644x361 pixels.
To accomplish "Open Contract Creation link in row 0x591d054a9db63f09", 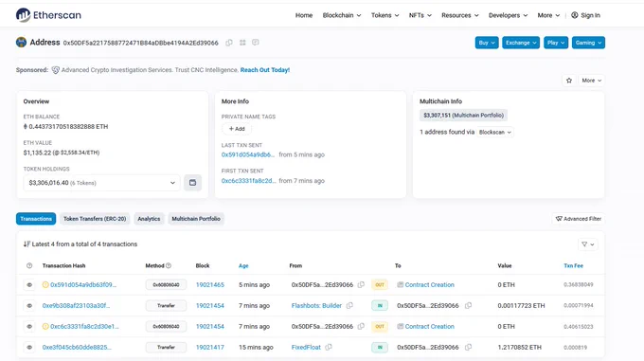I will 430,284.
